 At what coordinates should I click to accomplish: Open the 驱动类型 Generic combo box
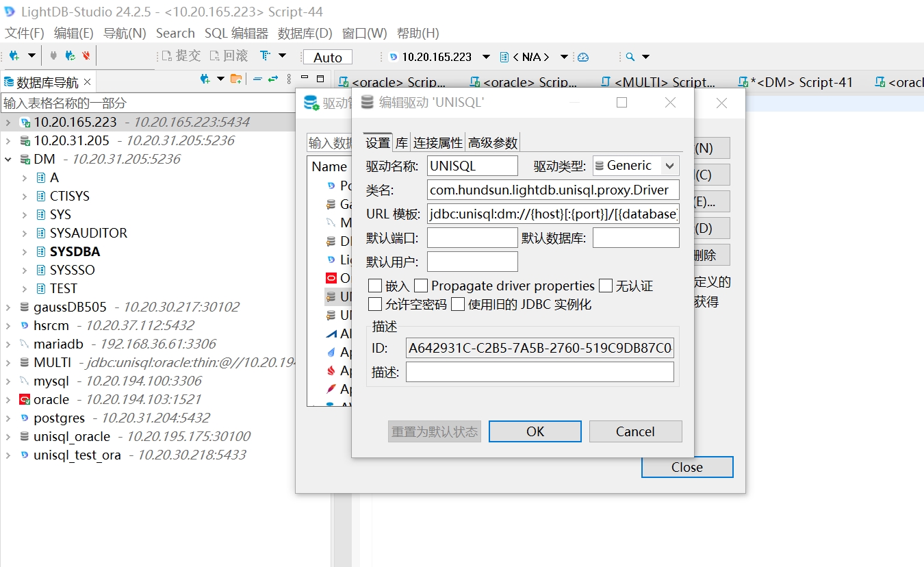click(635, 166)
